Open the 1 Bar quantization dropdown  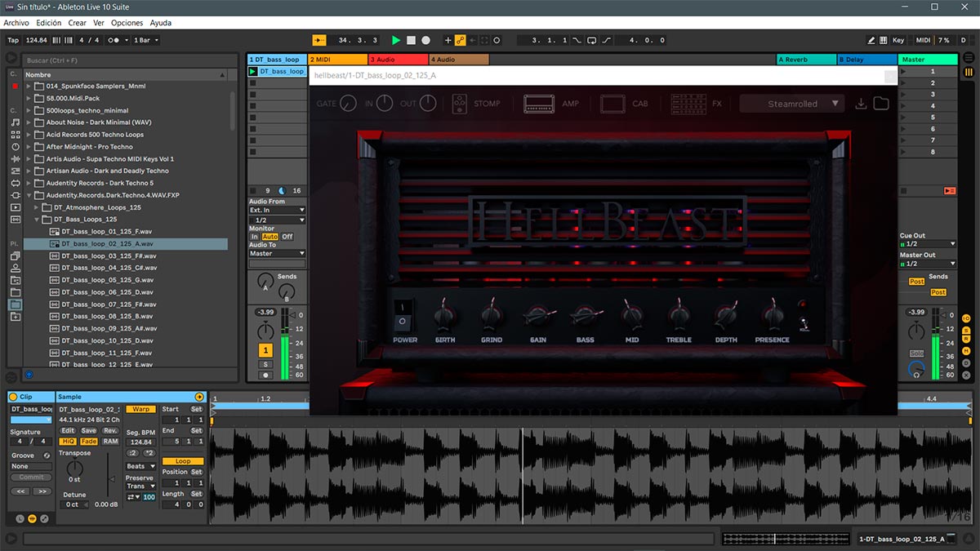(146, 40)
